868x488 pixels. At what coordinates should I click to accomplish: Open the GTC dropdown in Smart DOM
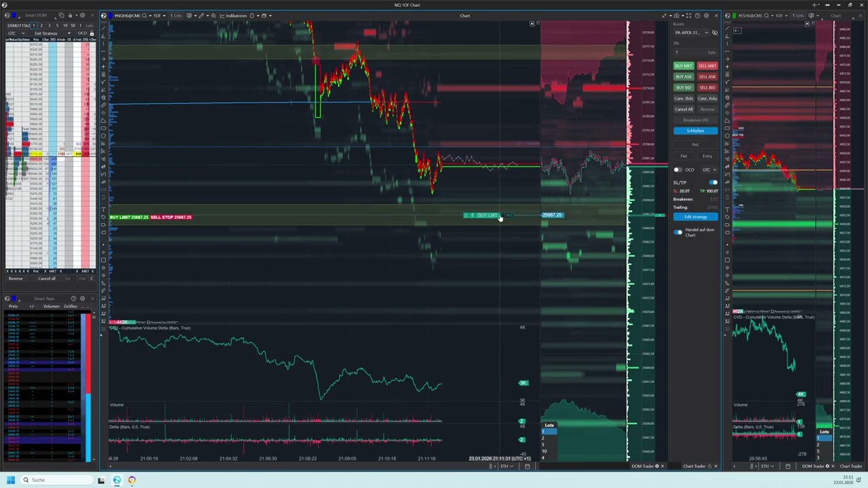click(16, 33)
